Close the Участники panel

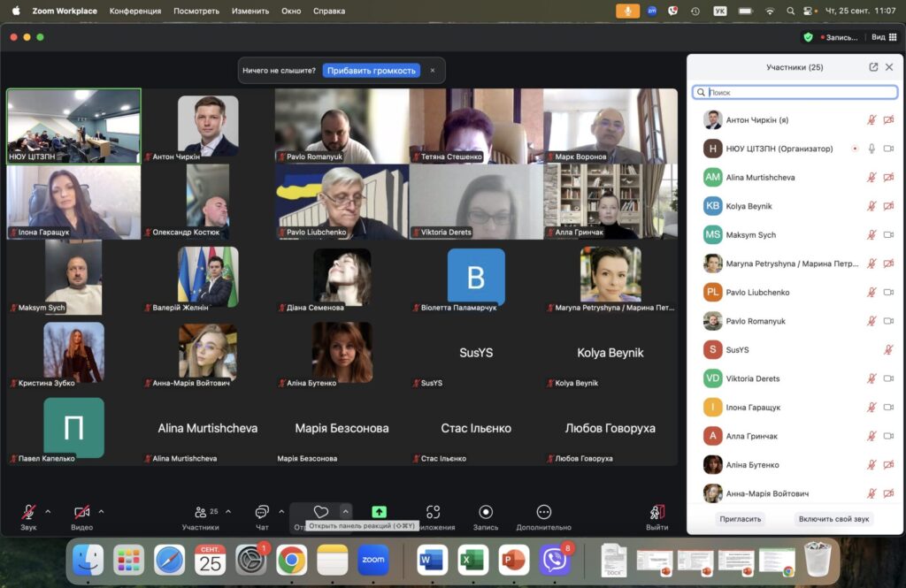889,67
